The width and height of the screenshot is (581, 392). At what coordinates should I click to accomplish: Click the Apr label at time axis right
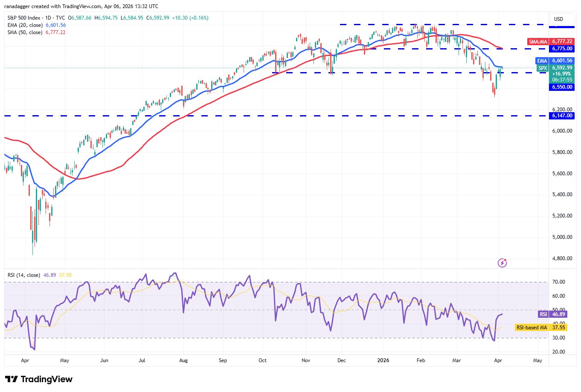pyautogui.click(x=498, y=360)
